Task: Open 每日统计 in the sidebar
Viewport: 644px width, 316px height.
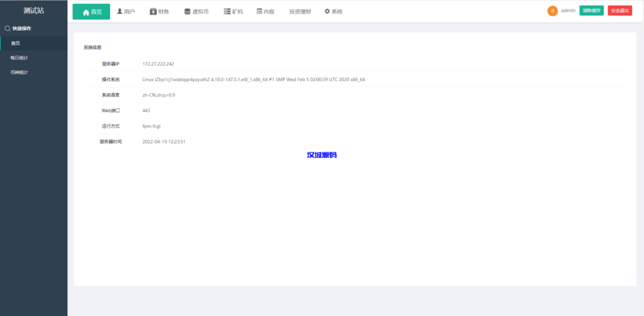Action: click(x=19, y=58)
